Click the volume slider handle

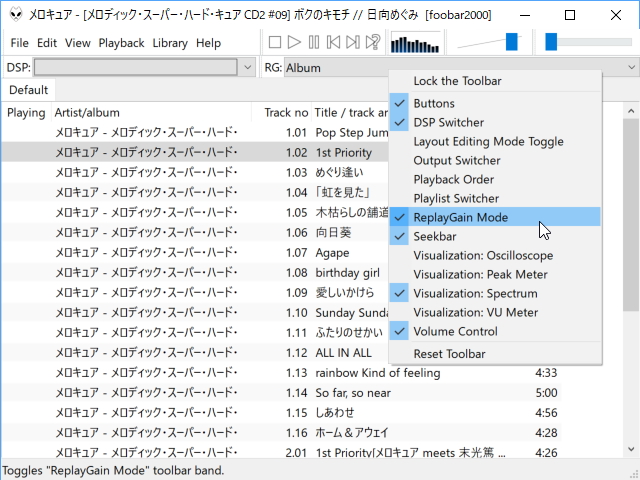511,42
